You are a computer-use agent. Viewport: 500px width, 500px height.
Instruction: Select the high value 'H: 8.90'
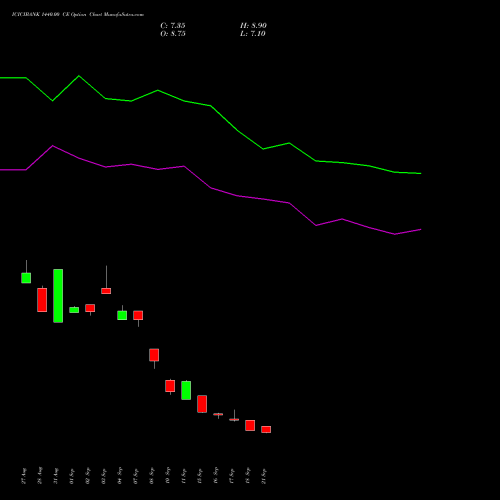coord(253,26)
